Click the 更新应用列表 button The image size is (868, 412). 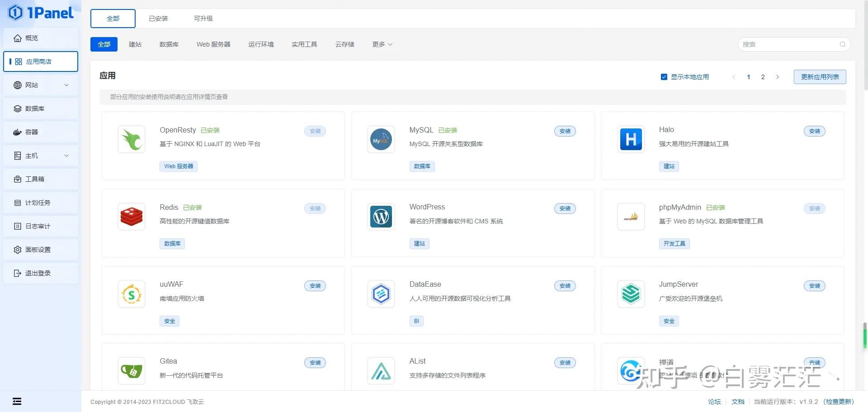(820, 77)
